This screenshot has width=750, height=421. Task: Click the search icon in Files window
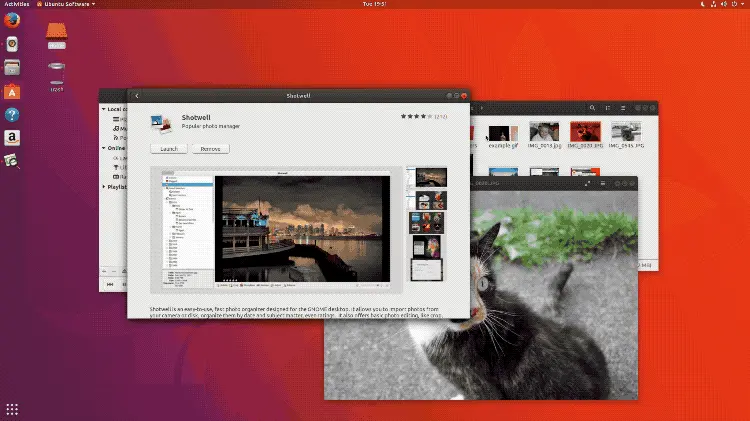pyautogui.click(x=592, y=108)
